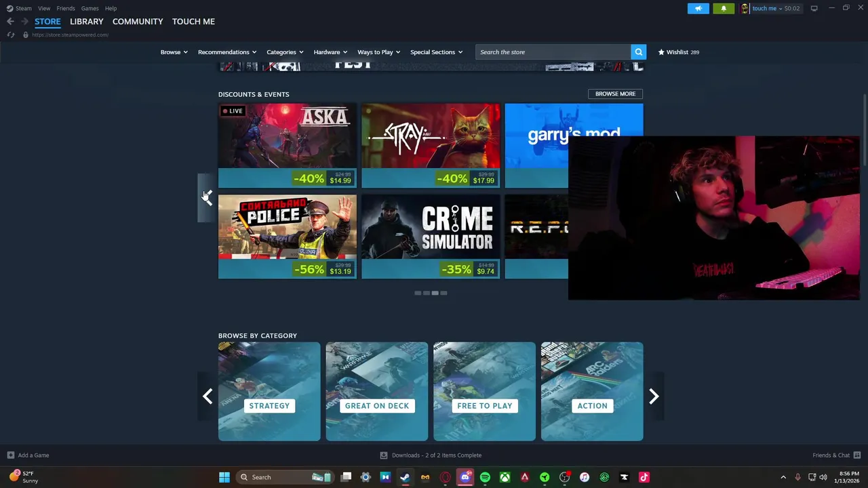
Task: Show hidden system tray icons
Action: click(x=783, y=477)
